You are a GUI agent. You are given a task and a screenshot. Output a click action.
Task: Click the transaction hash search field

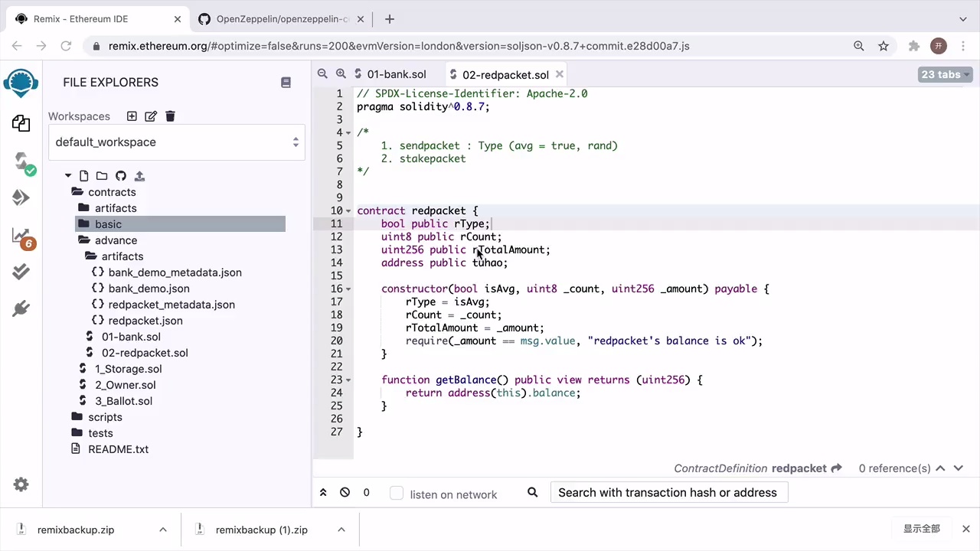tap(668, 493)
